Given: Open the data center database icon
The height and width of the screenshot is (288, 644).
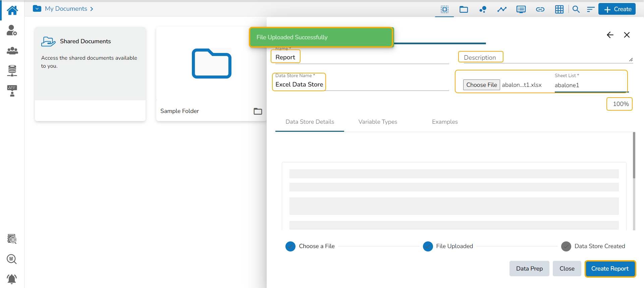Looking at the screenshot, I should click(12, 71).
